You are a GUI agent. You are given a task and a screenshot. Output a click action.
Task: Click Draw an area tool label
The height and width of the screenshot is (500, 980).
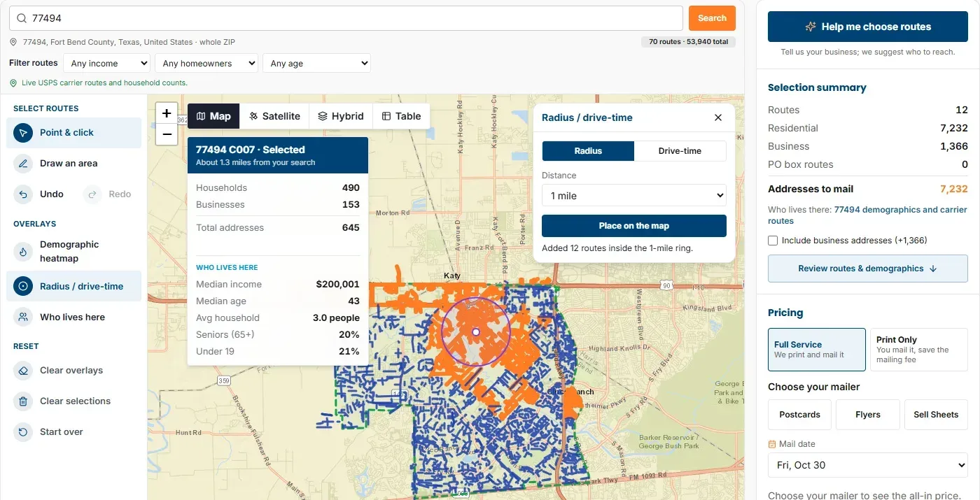click(69, 164)
